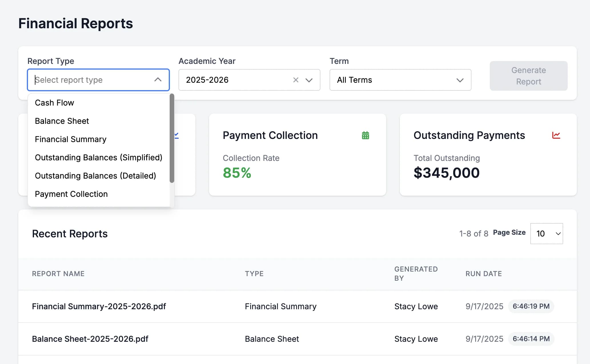Select Cash Flow from the report type list

pyautogui.click(x=99, y=103)
